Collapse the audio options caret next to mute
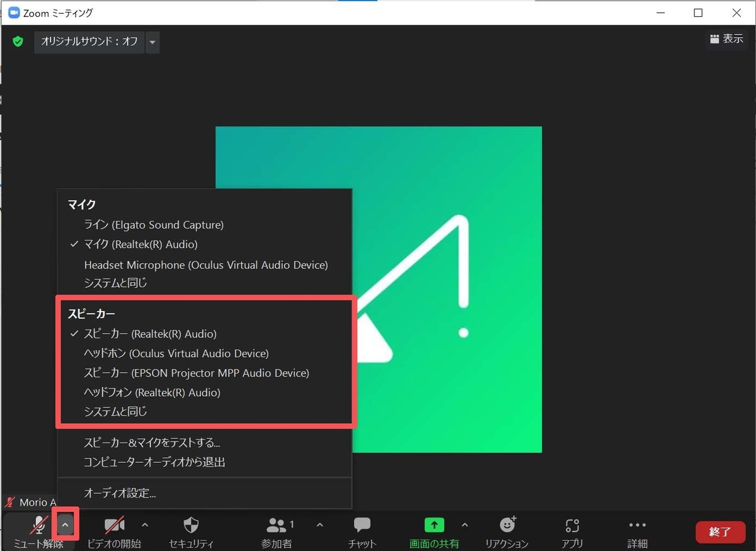The width and height of the screenshot is (756, 551). pos(66,525)
